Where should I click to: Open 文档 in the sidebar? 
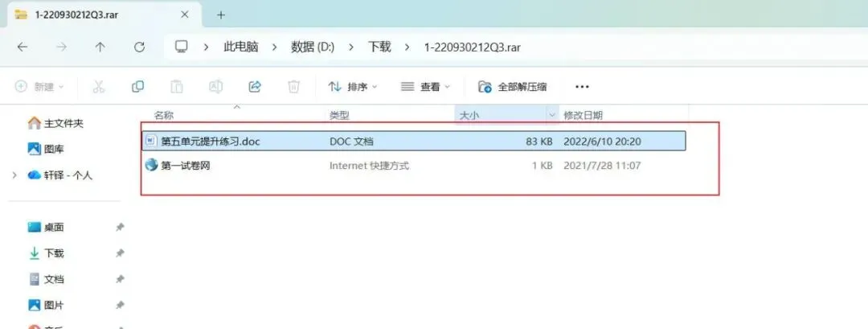click(x=46, y=279)
